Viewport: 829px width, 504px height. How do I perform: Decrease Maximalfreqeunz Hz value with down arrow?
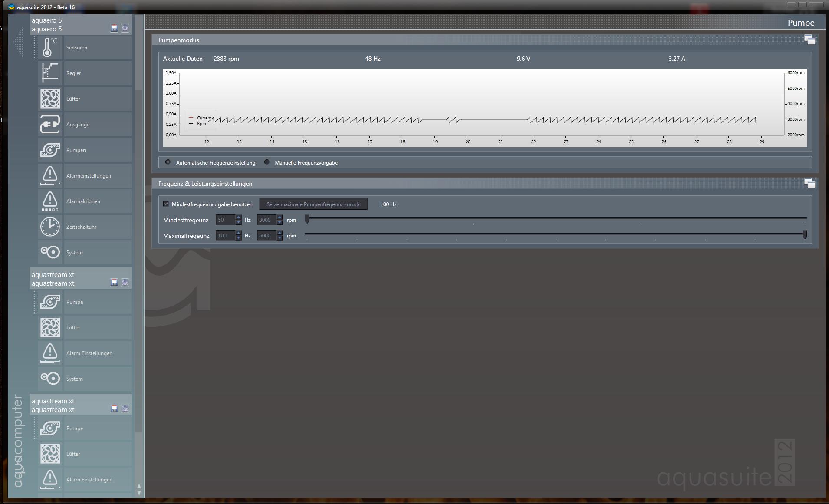point(238,238)
